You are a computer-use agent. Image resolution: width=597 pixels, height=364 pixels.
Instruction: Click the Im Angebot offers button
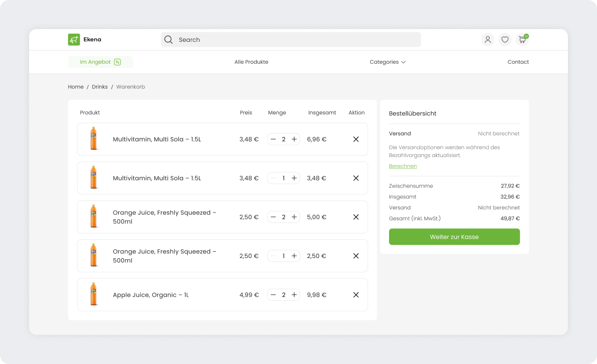(x=100, y=62)
